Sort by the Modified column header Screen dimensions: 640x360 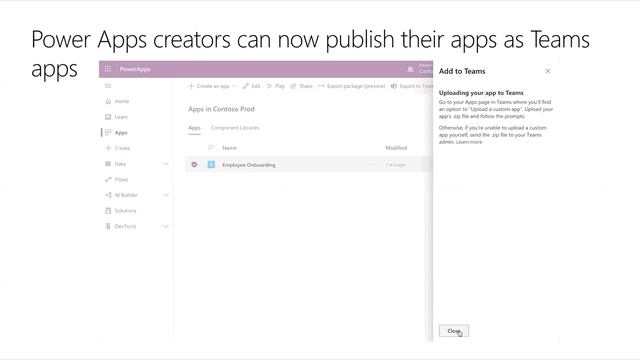396,148
